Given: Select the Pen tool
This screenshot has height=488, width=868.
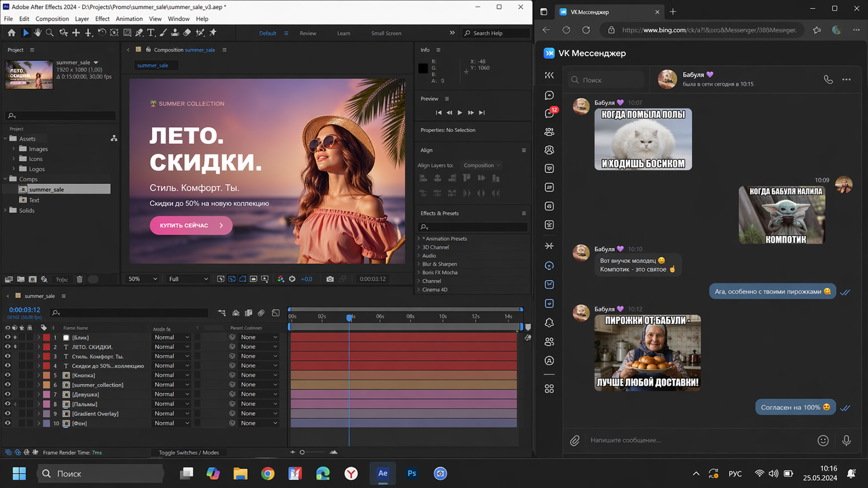Looking at the screenshot, I should point(139,33).
